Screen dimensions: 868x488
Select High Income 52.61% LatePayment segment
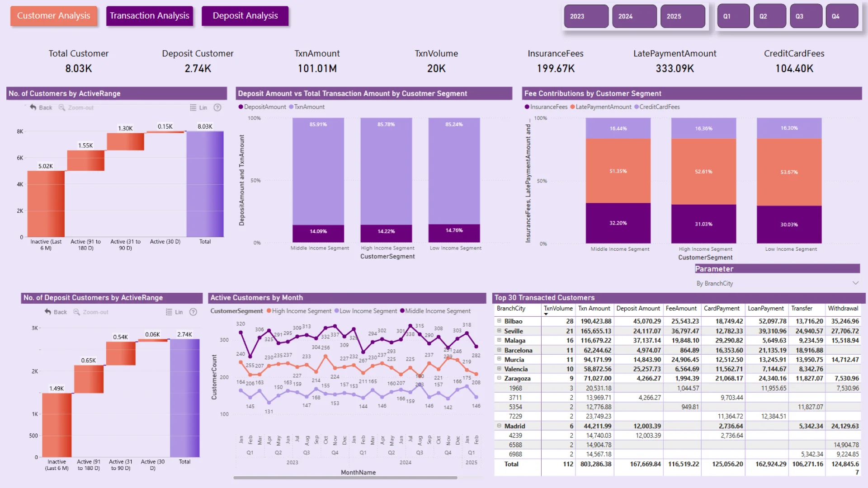pyautogui.click(x=703, y=171)
